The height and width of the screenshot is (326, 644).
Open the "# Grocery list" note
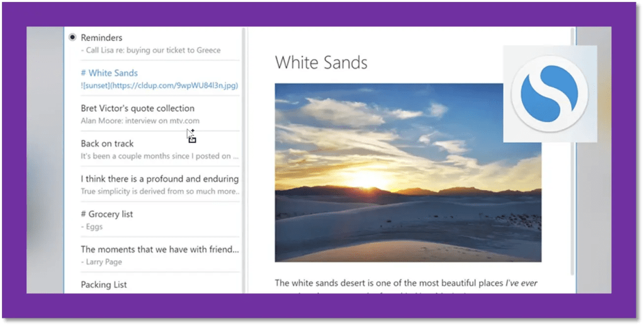coord(107,214)
